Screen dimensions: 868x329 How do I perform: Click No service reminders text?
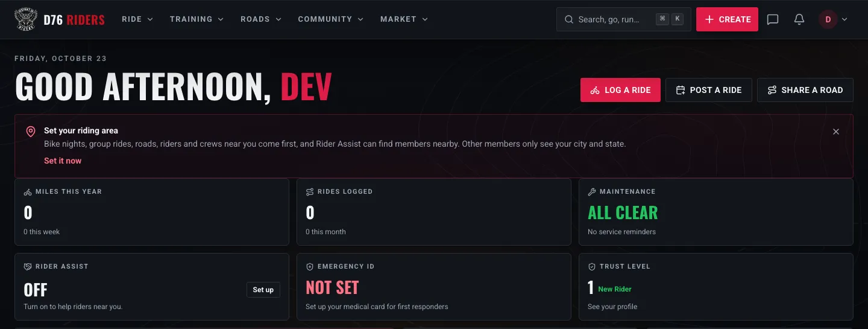click(621, 232)
